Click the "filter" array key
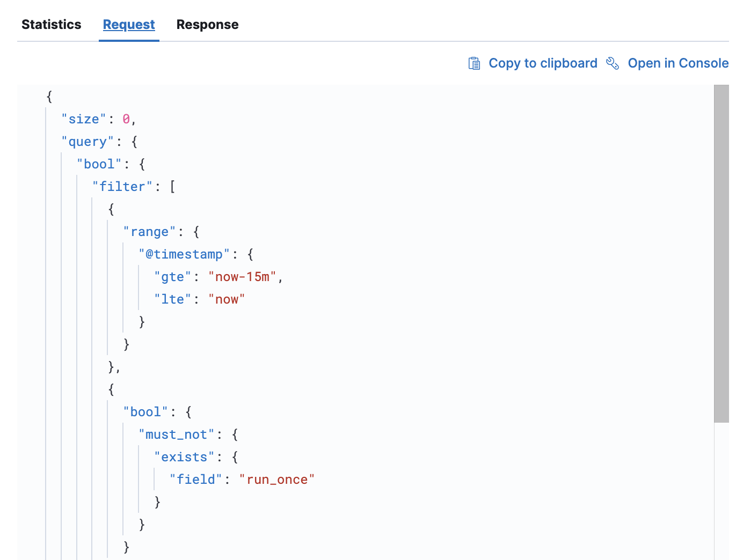This screenshot has height=560, width=743. [122, 186]
